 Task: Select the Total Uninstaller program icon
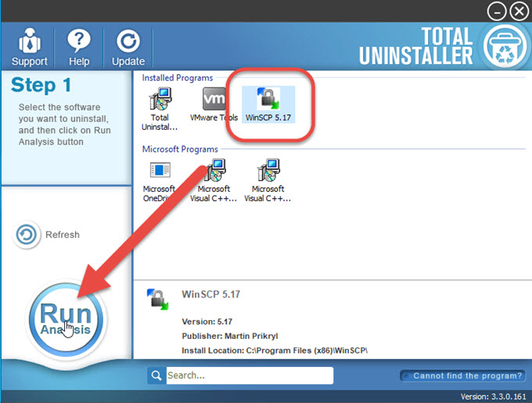tap(160, 109)
